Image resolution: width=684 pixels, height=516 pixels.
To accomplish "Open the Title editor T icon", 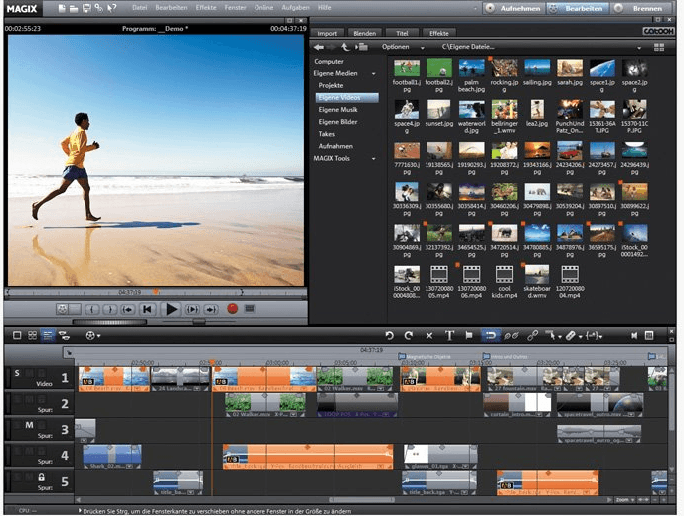I will 449,335.
